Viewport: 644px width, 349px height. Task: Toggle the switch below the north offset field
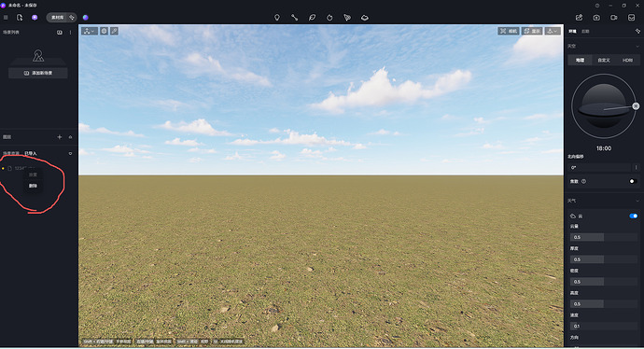click(x=633, y=181)
